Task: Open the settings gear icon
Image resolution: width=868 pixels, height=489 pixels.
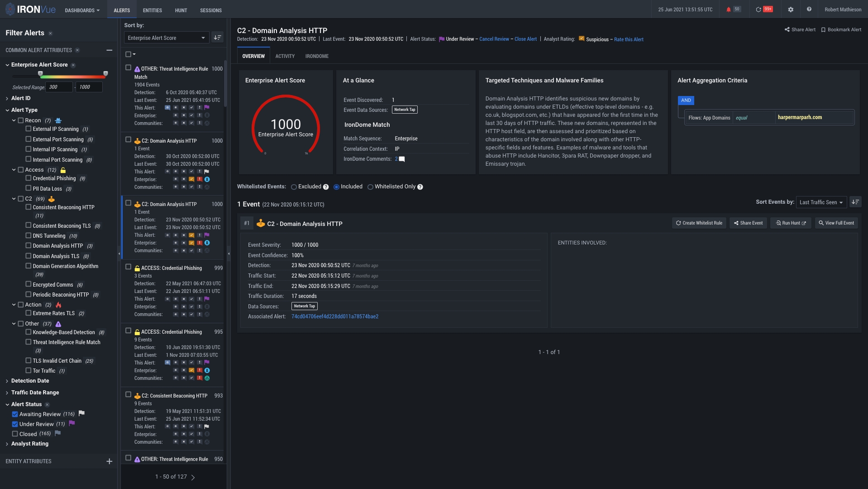Action: click(x=790, y=9)
